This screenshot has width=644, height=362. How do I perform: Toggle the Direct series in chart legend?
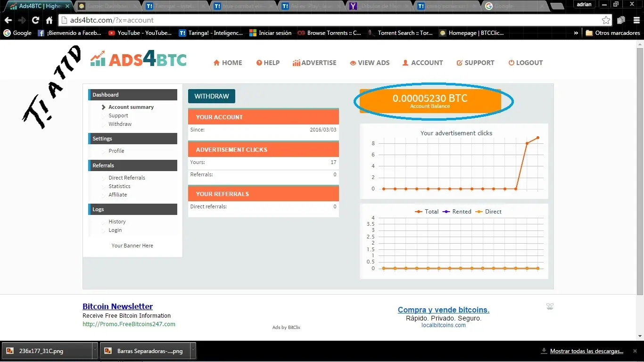point(488,212)
